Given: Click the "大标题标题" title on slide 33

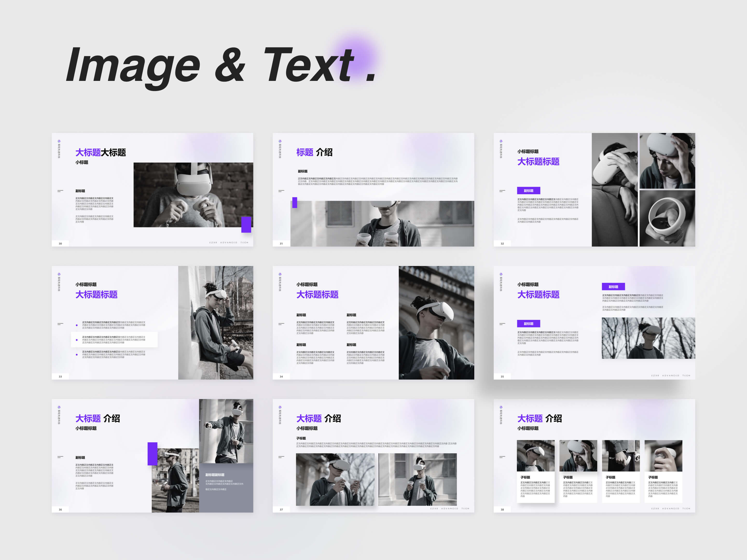Looking at the screenshot, I should point(96,295).
